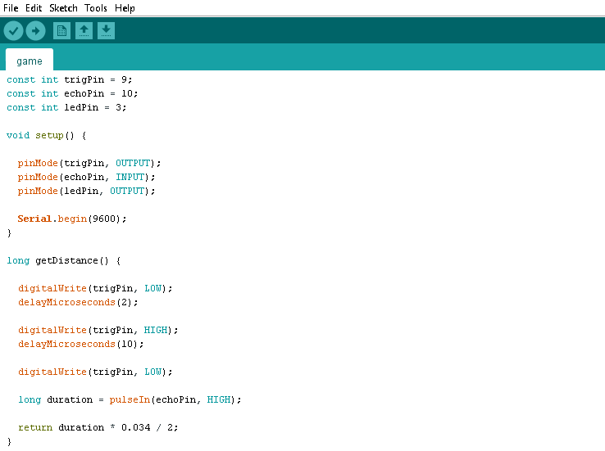Click the 'void setup() {' line

click(x=46, y=135)
